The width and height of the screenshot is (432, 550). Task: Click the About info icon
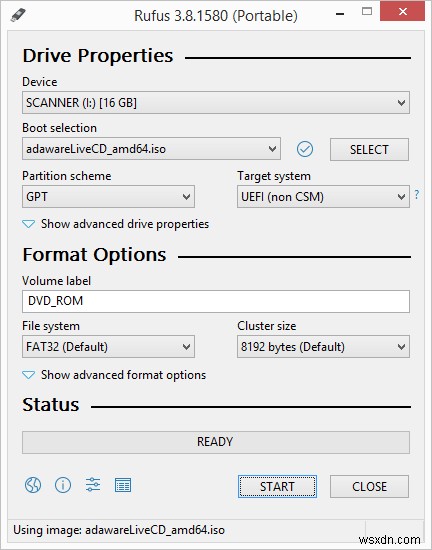[63, 485]
